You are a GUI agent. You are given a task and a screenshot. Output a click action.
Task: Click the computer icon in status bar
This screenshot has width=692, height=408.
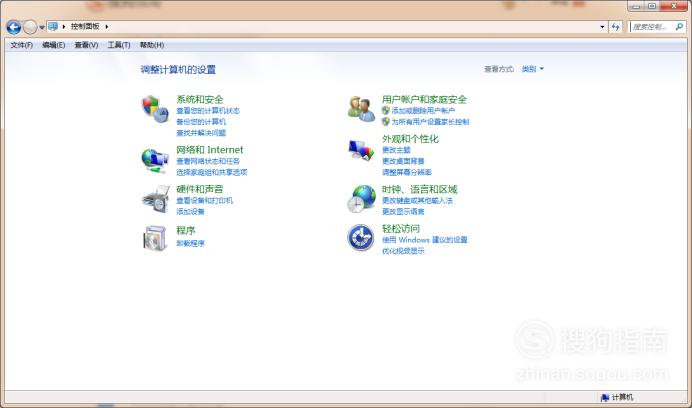point(605,397)
